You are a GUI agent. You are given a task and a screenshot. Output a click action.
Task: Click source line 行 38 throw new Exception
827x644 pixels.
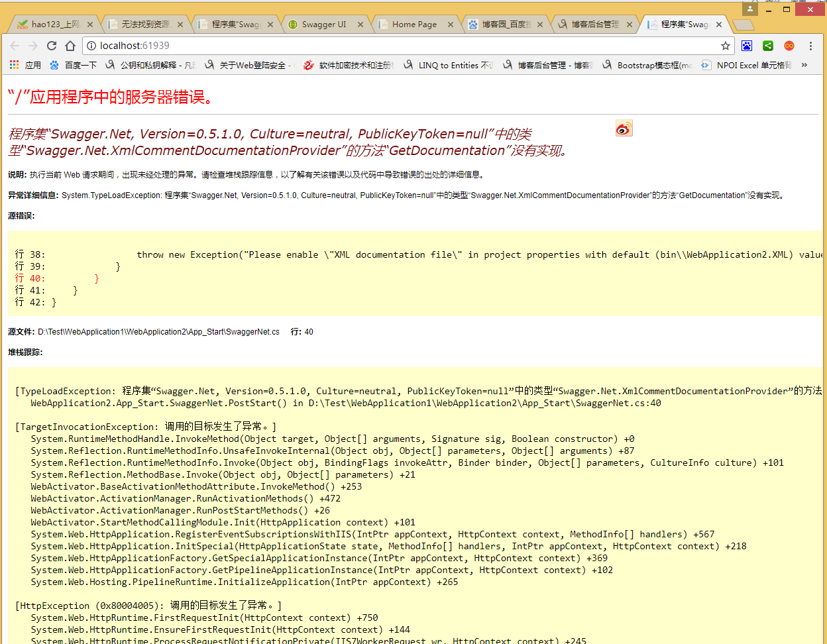pos(417,254)
